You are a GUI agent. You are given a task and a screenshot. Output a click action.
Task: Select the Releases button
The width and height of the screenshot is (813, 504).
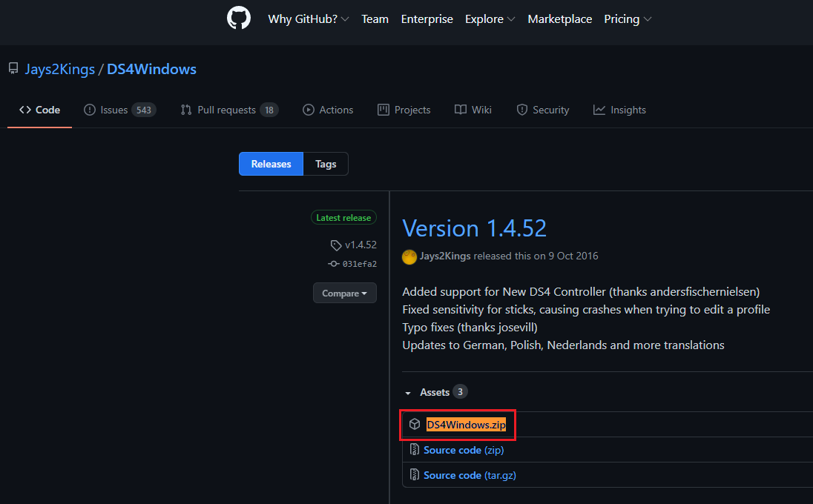[271, 164]
